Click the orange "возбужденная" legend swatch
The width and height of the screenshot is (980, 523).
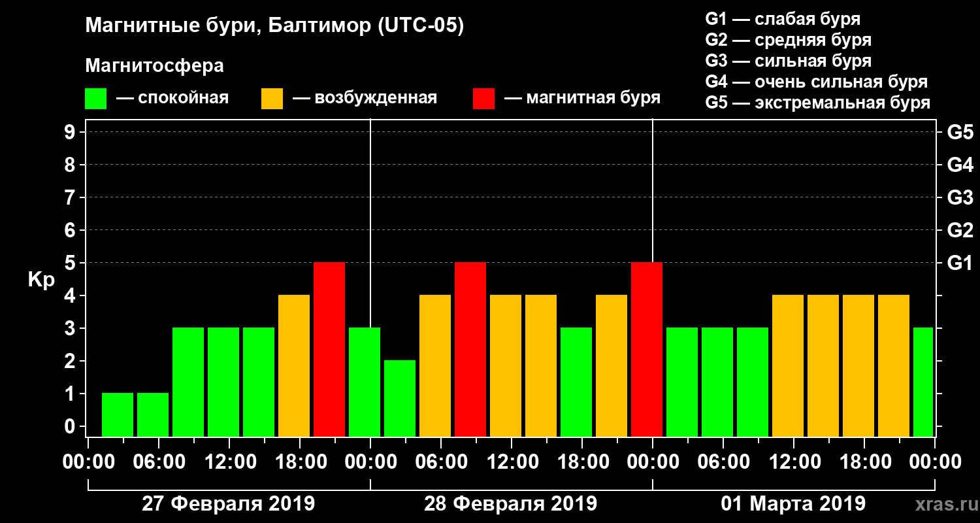pyautogui.click(x=272, y=99)
